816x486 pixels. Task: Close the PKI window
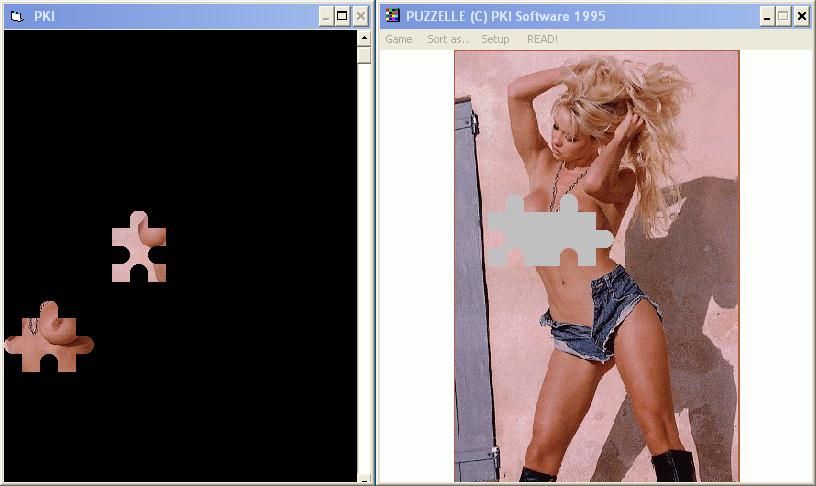point(361,17)
